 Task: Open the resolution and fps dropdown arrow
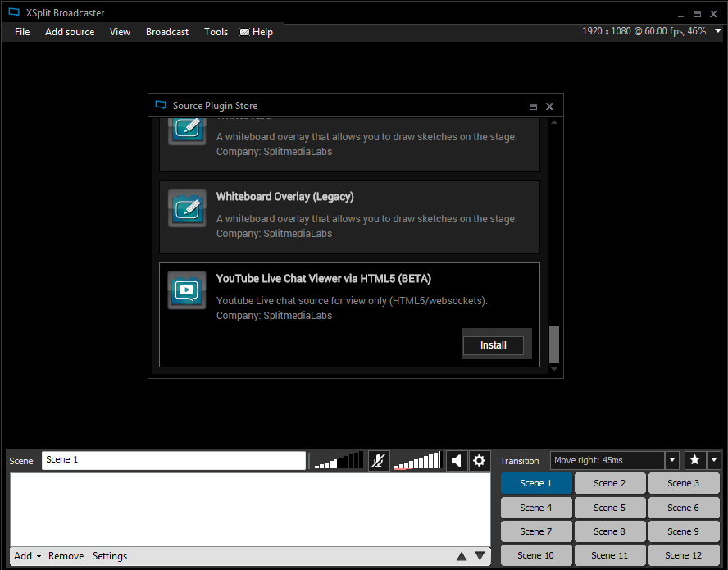(x=716, y=31)
